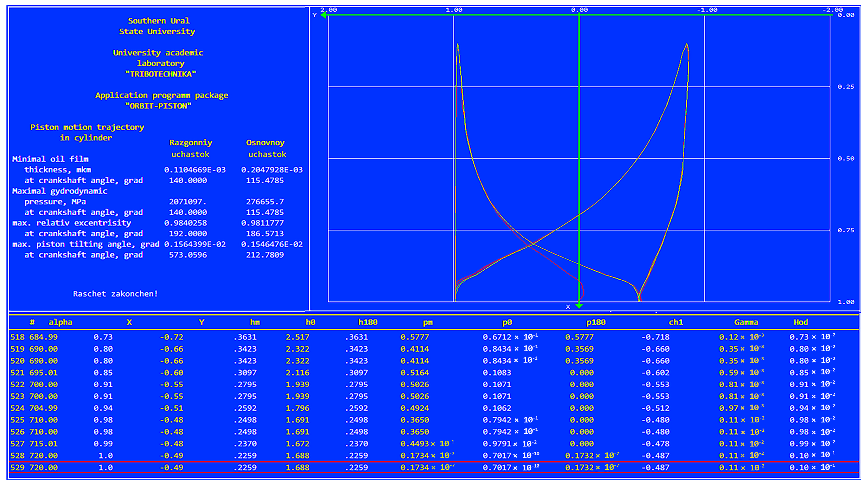The image size is (868, 484).
Task: Click 'Raschet zakonchen!' status message
Action: coord(115,294)
